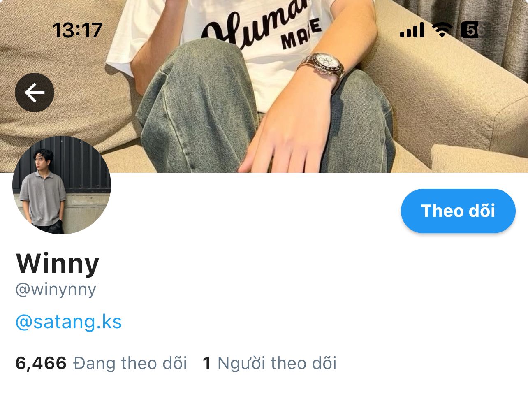This screenshot has width=528, height=420.
Task: Open Winny's circular profile avatar
Action: 62,185
